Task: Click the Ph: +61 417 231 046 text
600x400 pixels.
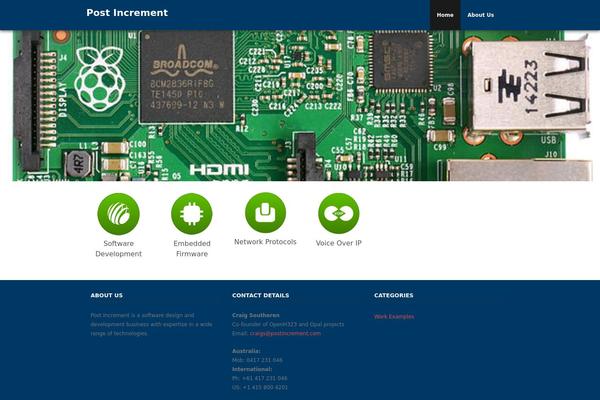Action: [259, 379]
